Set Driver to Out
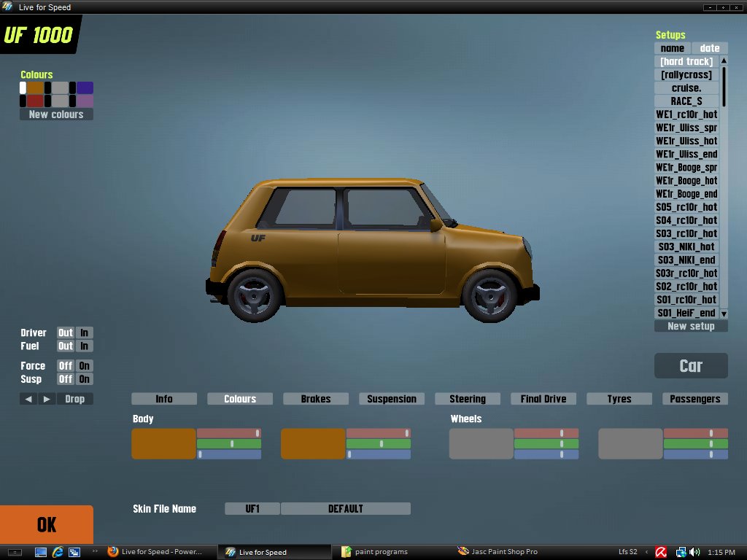 point(66,332)
